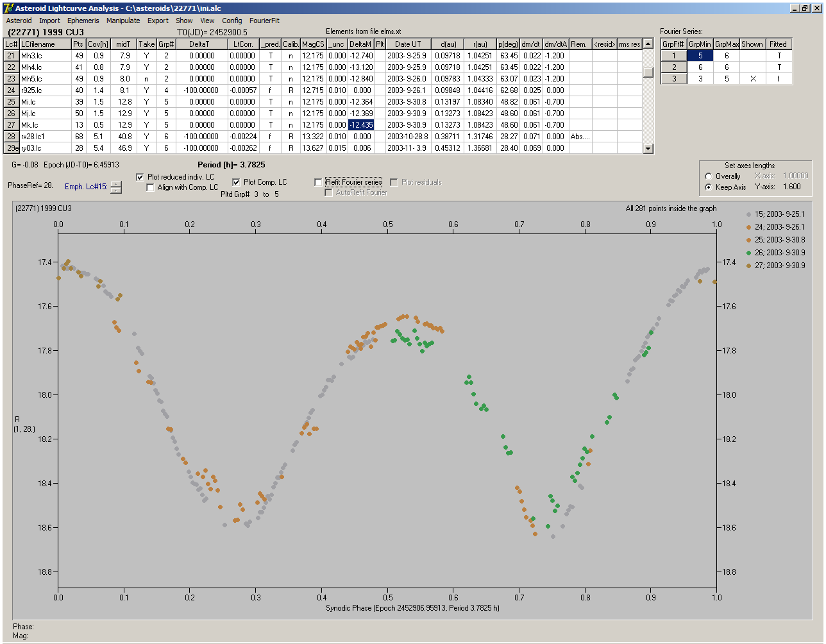Decrement the Emph. Lc# spinner down
The image size is (826, 644).
click(x=115, y=190)
